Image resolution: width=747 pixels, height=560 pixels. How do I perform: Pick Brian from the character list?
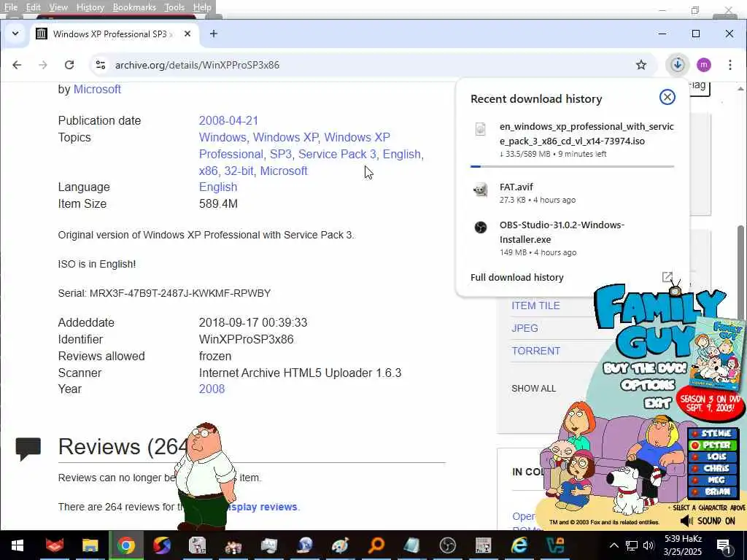(712, 492)
